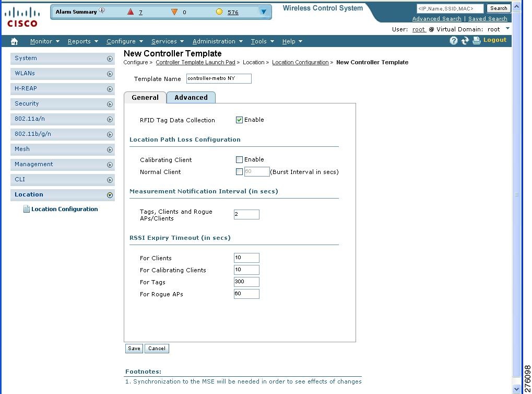Click the Tags, Clients and Rogue APs field
Viewport: 532px width, 394px height.
point(246,214)
